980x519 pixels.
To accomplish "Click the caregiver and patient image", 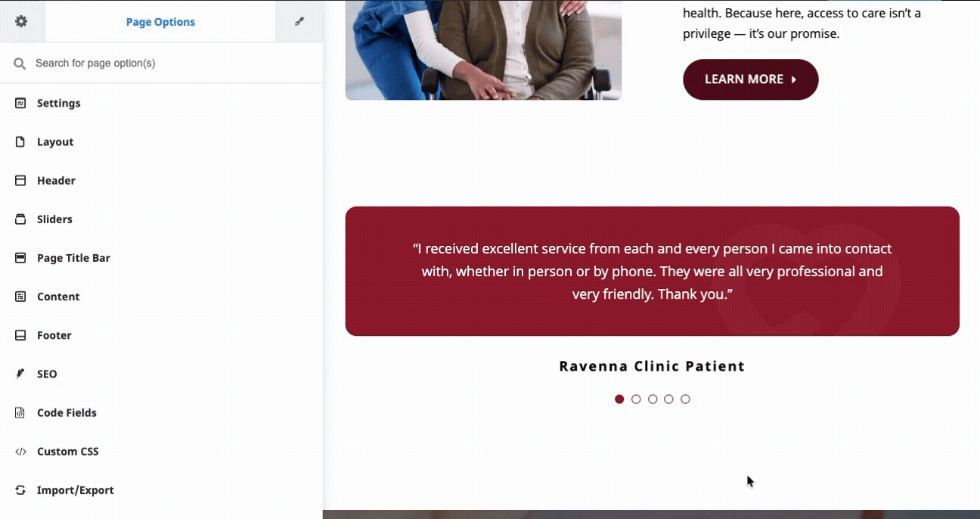I will click(483, 50).
